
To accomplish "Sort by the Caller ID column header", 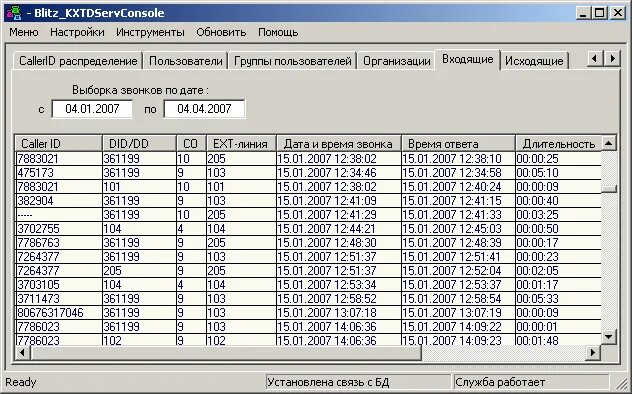I will (x=58, y=143).
